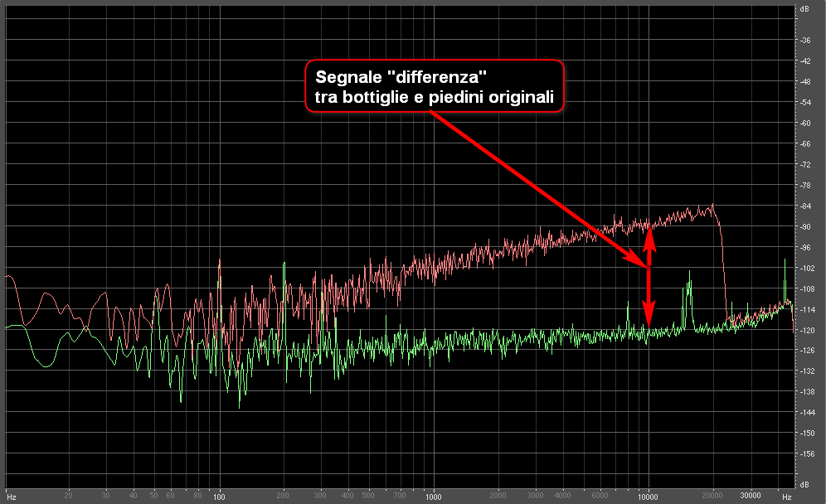Select the 2000 Hz frequency tick label
The height and width of the screenshot is (504, 826).
tap(498, 496)
